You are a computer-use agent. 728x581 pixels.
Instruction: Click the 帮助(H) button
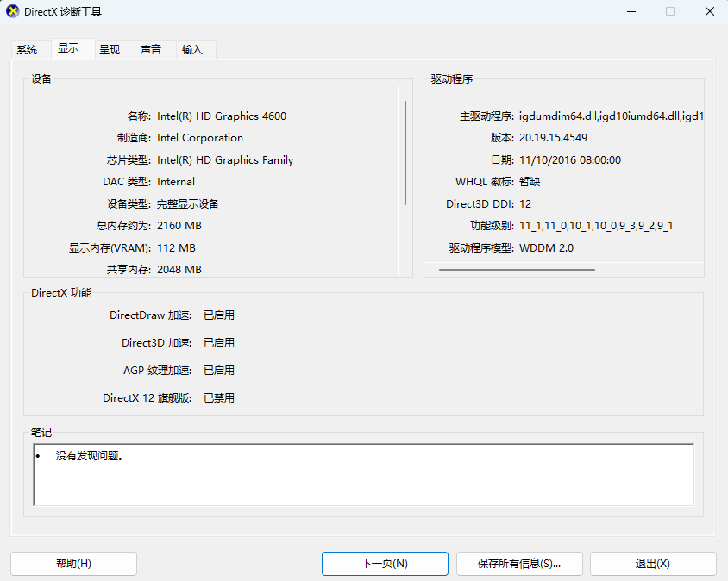click(x=74, y=564)
